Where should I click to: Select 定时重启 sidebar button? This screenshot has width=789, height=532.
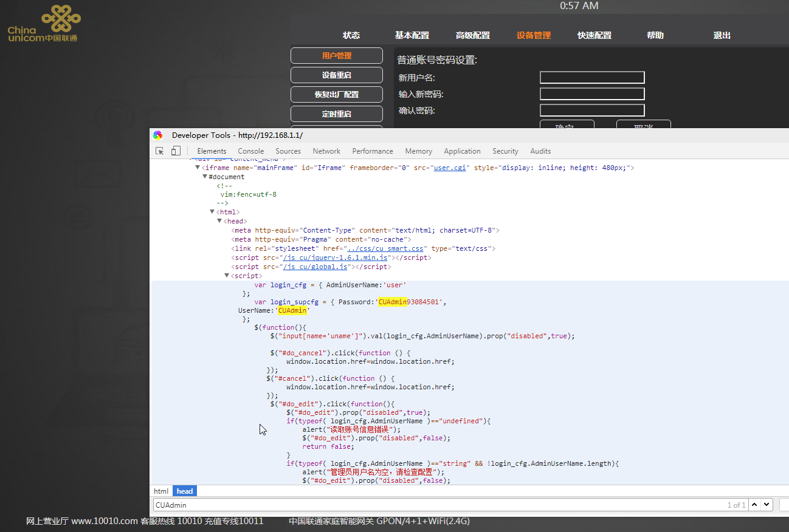[337, 114]
